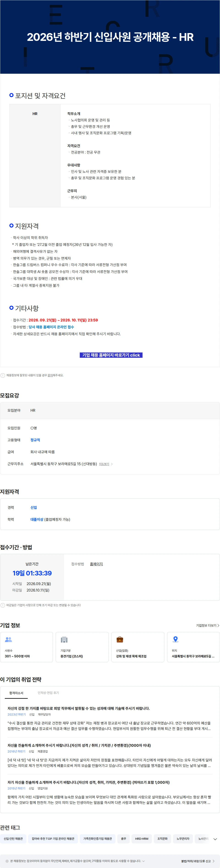The height and width of the screenshot is (868, 220).
Task: Expand the footer notice 본 채용정보는 잡코리아의 dropdown
Action: point(144,861)
